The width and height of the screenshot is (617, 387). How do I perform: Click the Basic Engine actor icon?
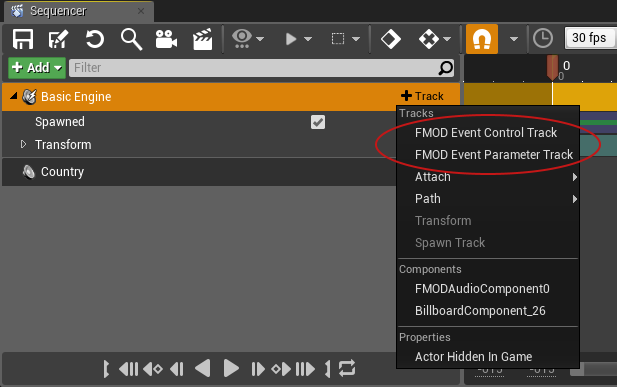coord(30,96)
